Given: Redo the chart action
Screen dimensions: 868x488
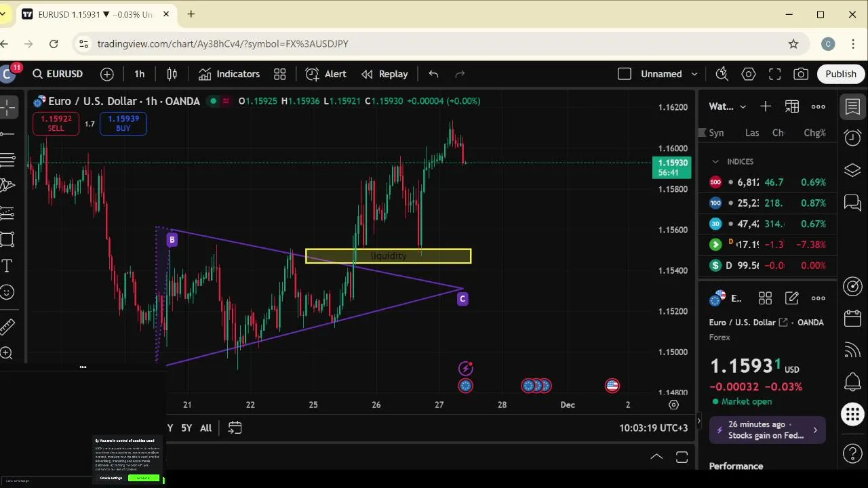Looking at the screenshot, I should [x=460, y=74].
